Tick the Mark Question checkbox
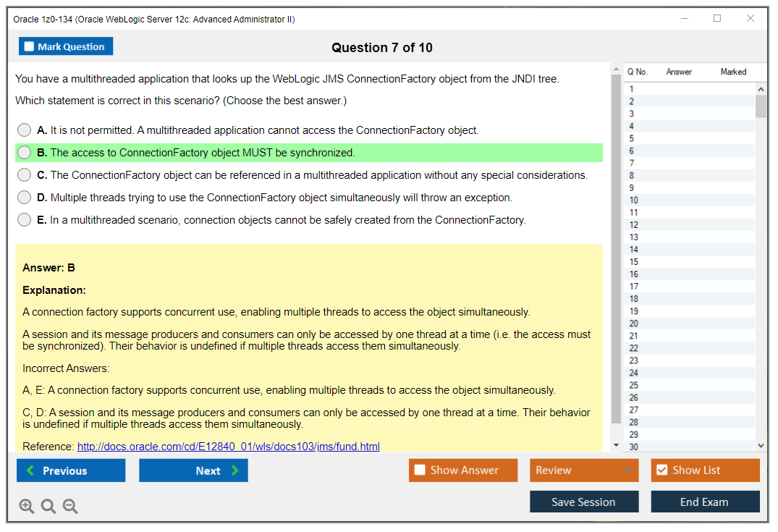 pos(29,47)
